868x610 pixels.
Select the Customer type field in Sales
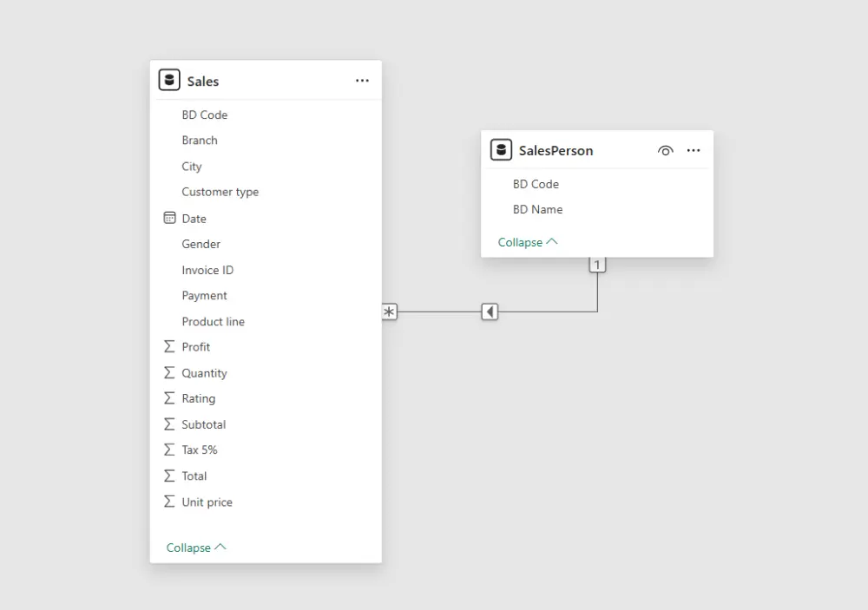pyautogui.click(x=220, y=192)
